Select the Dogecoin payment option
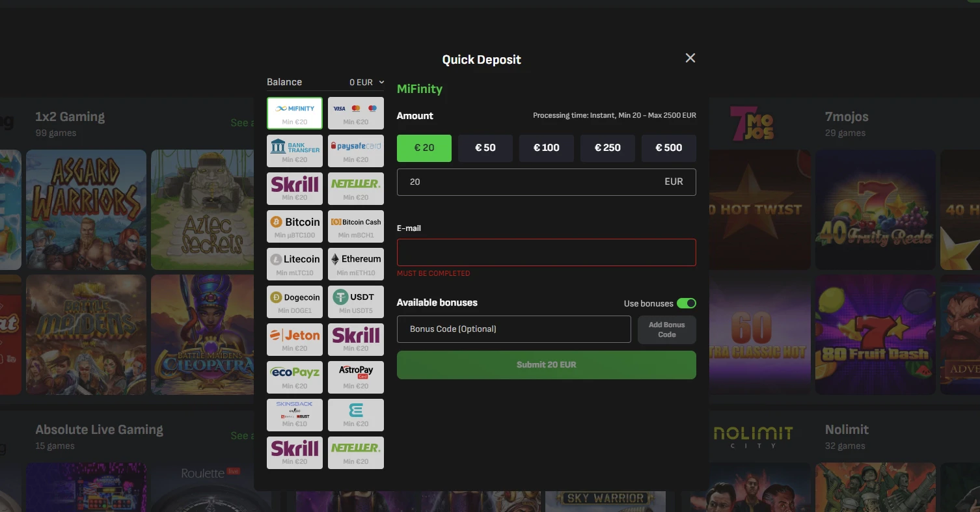The height and width of the screenshot is (512, 980). 295,302
